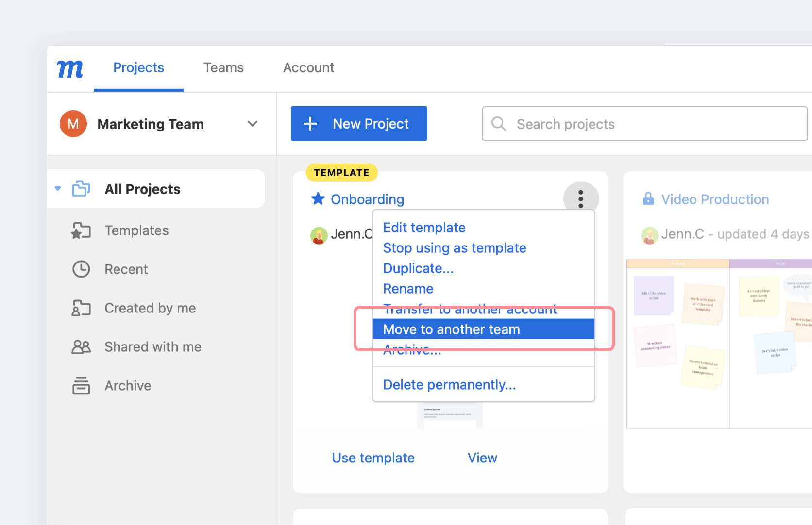This screenshot has height=525, width=812.
Task: Collapse the All Projects tree arrow
Action: (x=58, y=189)
